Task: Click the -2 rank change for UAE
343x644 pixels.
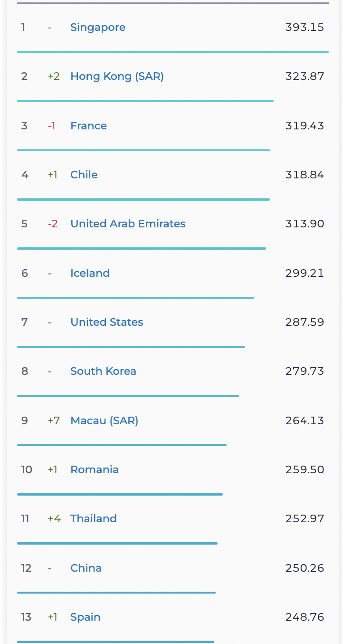Action: pos(53,224)
